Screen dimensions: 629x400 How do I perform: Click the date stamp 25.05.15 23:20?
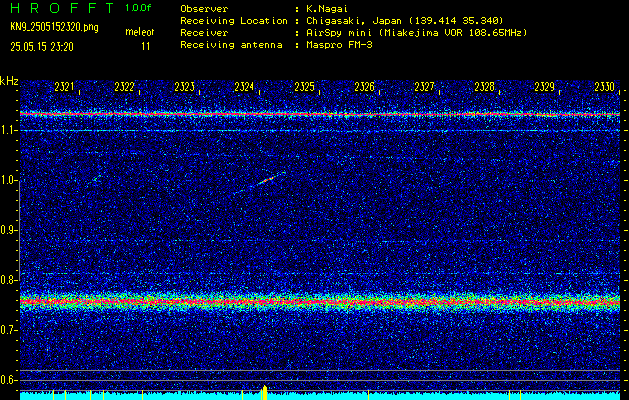42,47
